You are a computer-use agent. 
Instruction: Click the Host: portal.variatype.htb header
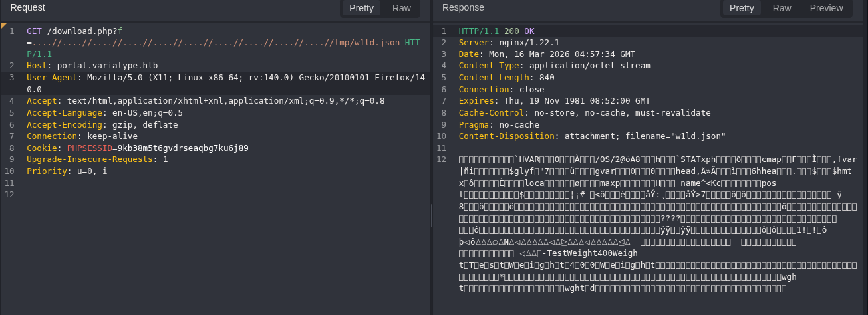click(x=92, y=66)
